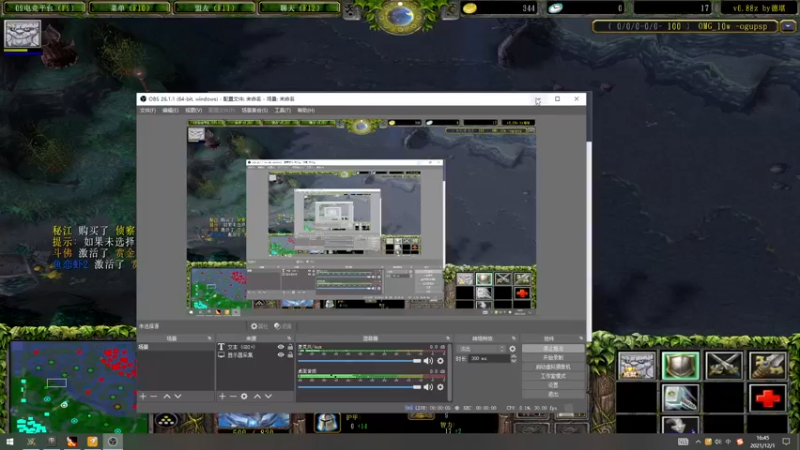
Task: Mute the microphone/Aux speaker icon
Action: click(x=428, y=361)
